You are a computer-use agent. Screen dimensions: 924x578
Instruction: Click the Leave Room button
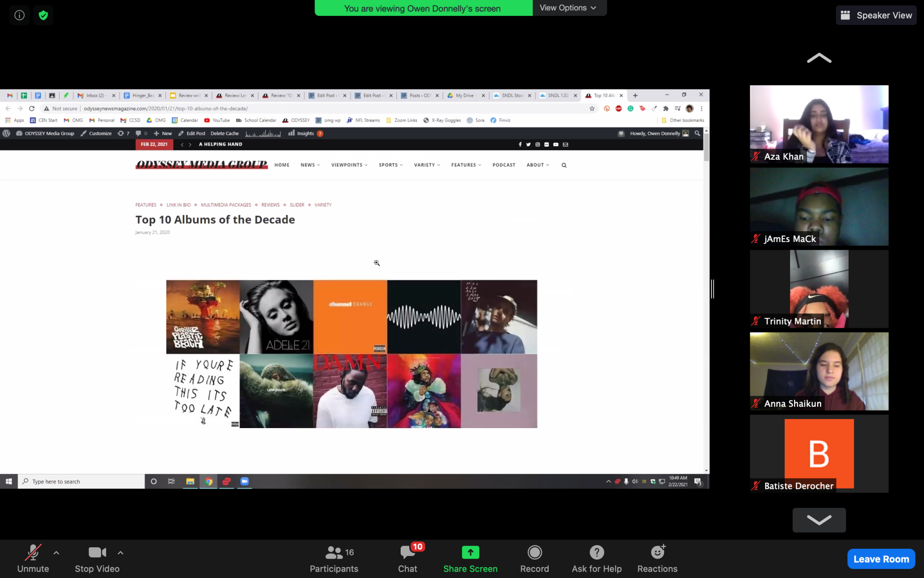click(x=881, y=559)
